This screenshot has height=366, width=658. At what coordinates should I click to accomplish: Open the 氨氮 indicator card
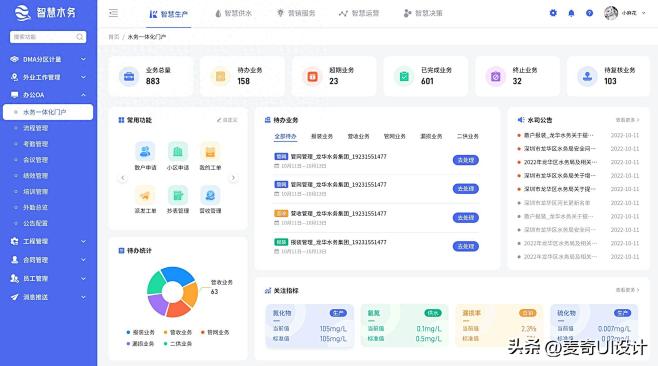(404, 326)
